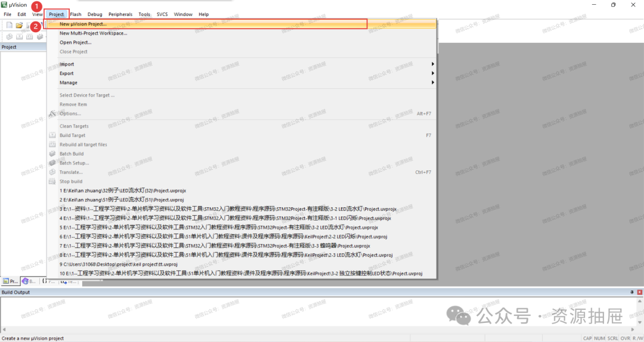Click the SCRL indicator in the status bar
Image resolution: width=644 pixels, height=342 pixels.
pyautogui.click(x=613, y=338)
